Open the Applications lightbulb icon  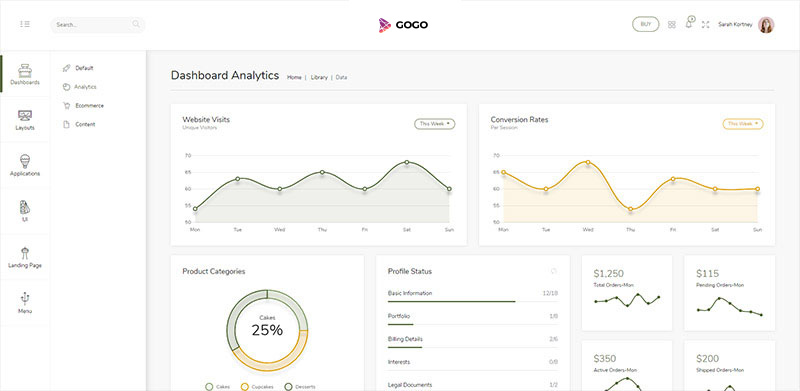pyautogui.click(x=24, y=161)
